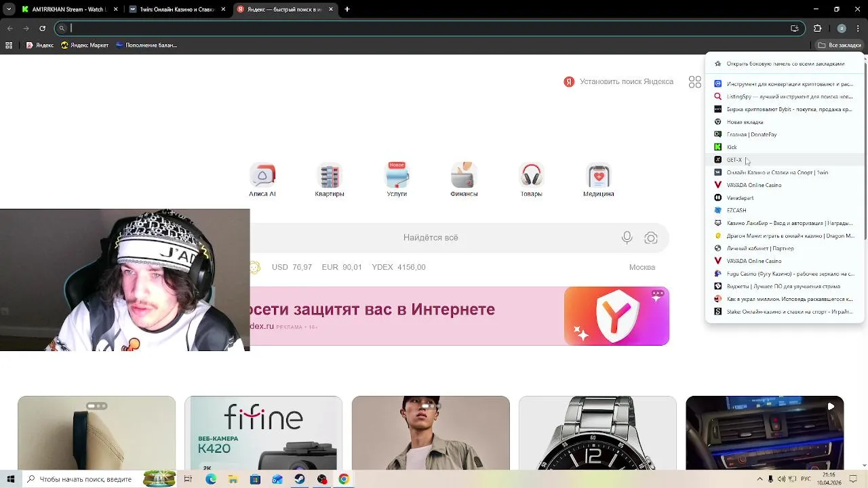868x488 pixels.
Task: Open Новая вкладка bookmark entry
Action: click(x=785, y=122)
